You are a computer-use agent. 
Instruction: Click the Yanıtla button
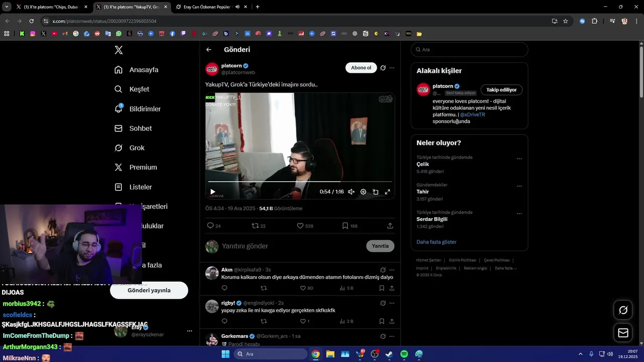380,246
